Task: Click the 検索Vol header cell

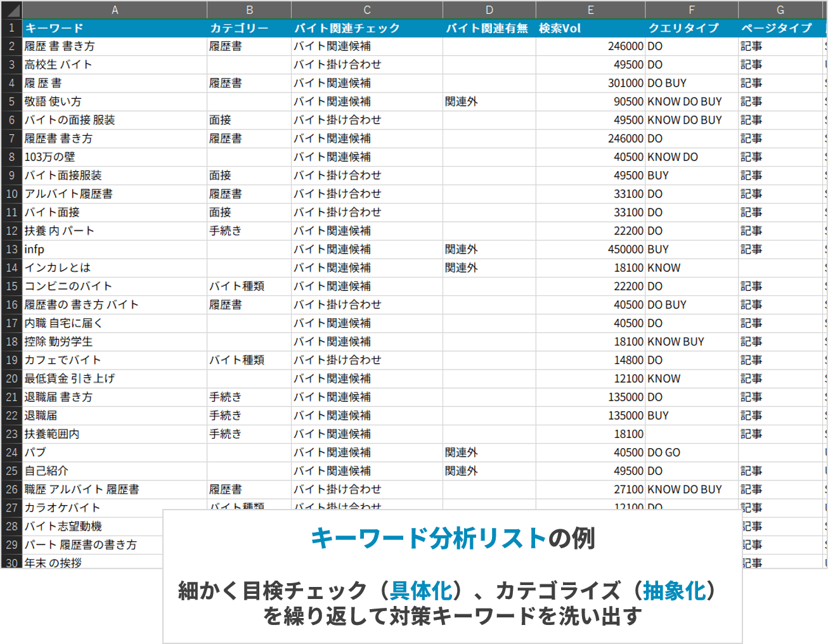Action: (591, 28)
